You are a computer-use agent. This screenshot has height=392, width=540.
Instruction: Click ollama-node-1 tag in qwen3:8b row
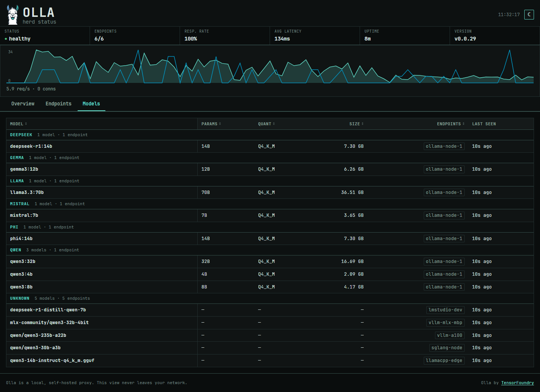[x=444, y=287]
